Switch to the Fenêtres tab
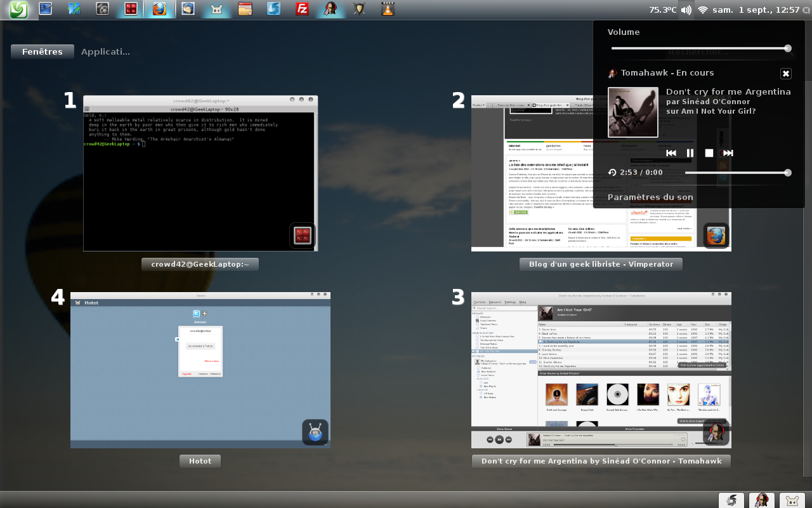Image resolution: width=812 pixels, height=508 pixels. pyautogui.click(x=43, y=52)
